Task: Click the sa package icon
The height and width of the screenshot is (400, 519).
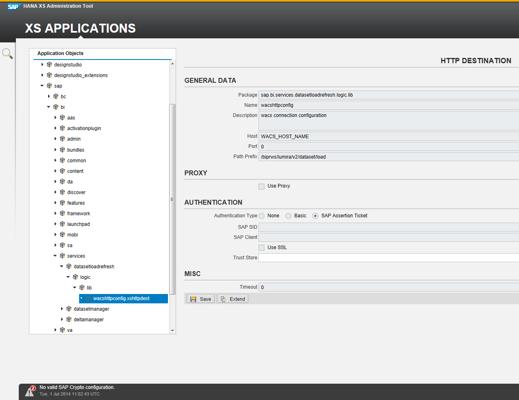Action: click(62, 245)
